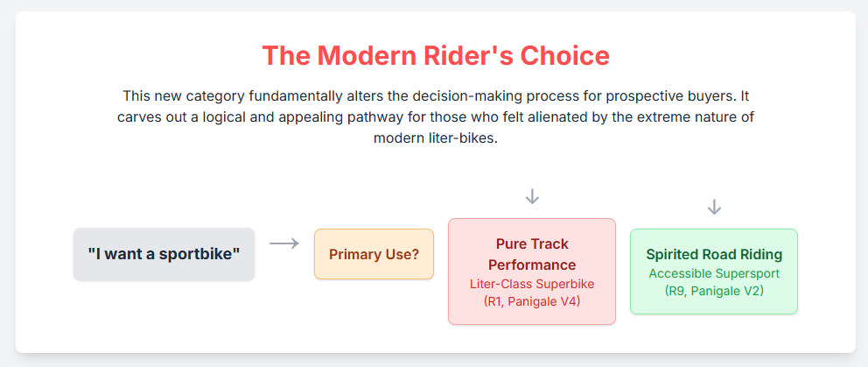Click the down arrow above Pure Track Performance

[x=532, y=196]
